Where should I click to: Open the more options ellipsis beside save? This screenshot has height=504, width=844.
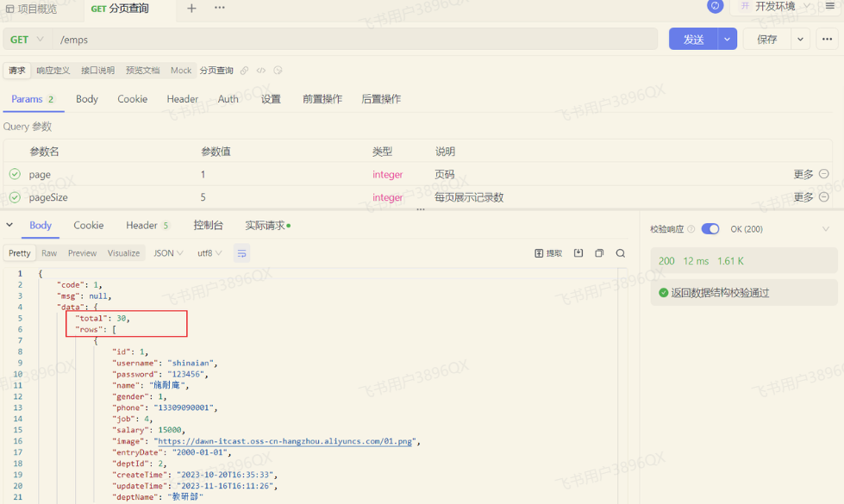(828, 40)
